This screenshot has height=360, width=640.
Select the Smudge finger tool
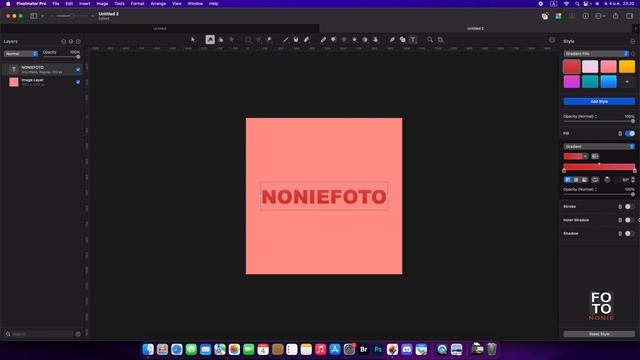coord(375,40)
